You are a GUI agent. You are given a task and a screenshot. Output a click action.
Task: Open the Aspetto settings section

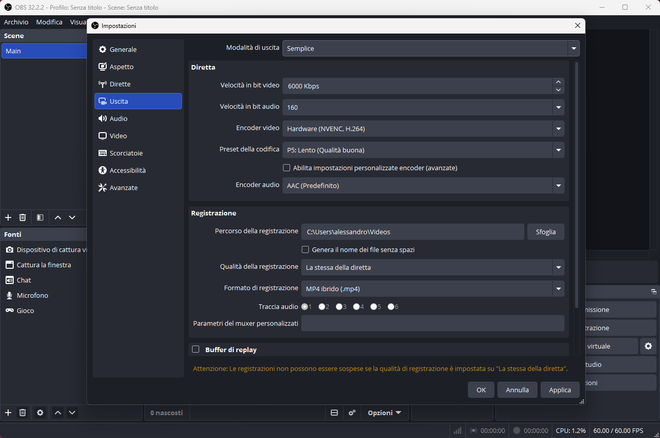[138, 66]
